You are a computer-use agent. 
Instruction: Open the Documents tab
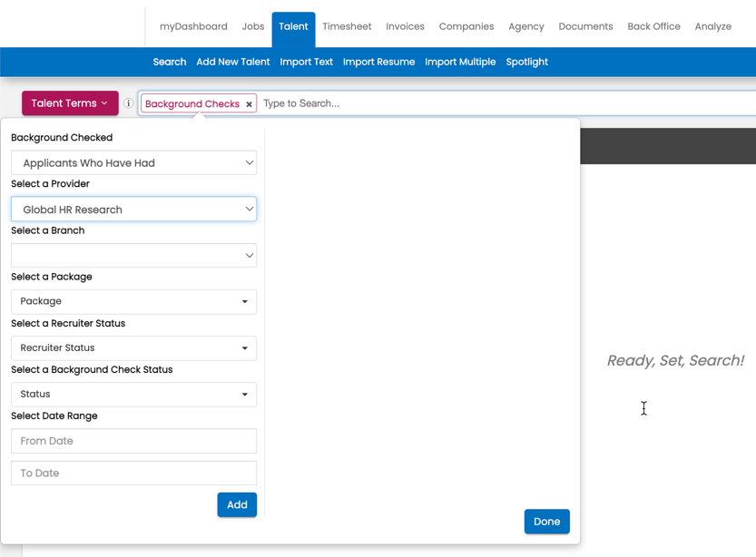(x=585, y=26)
